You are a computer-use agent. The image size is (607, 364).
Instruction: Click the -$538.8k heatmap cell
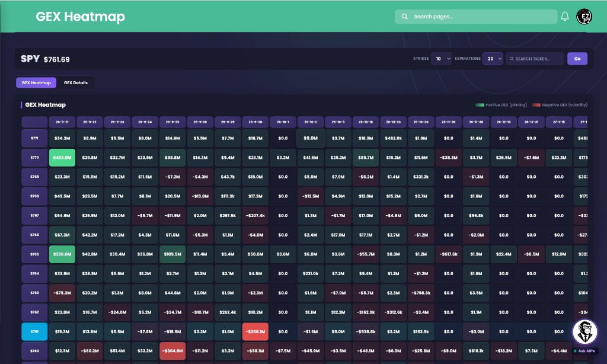pos(366,332)
